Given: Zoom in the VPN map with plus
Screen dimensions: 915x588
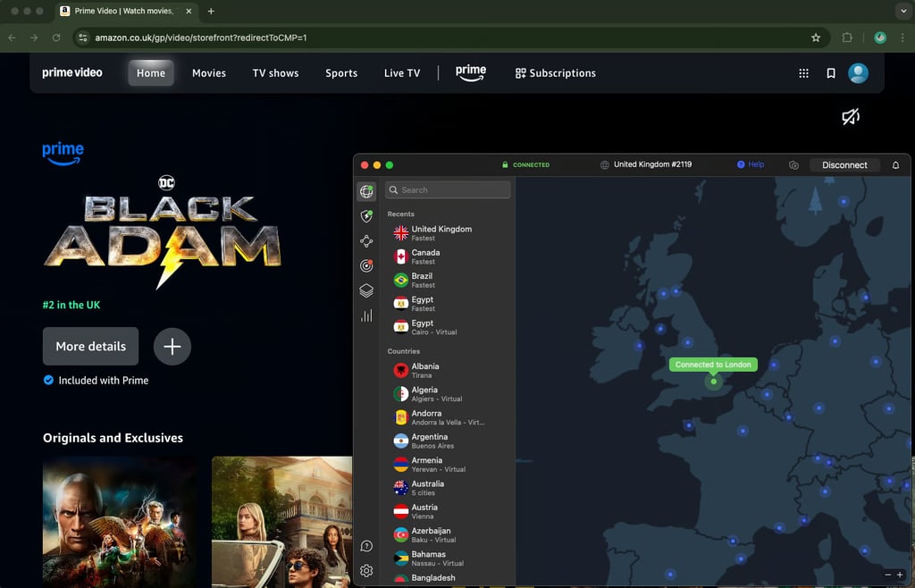Looking at the screenshot, I should click(900, 575).
